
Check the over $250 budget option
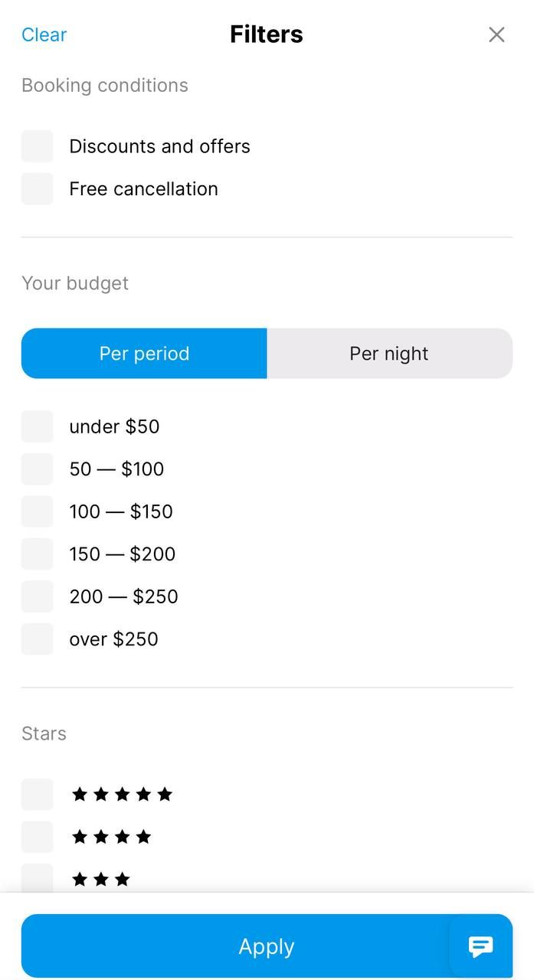coord(37,639)
